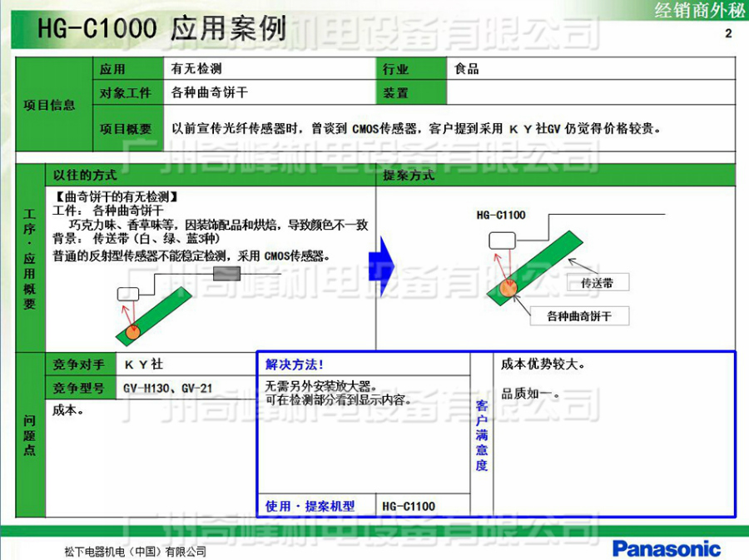Select the gray amplifier box in the previous-method diagram
Viewport: 749px width, 560px height.
coord(226,273)
